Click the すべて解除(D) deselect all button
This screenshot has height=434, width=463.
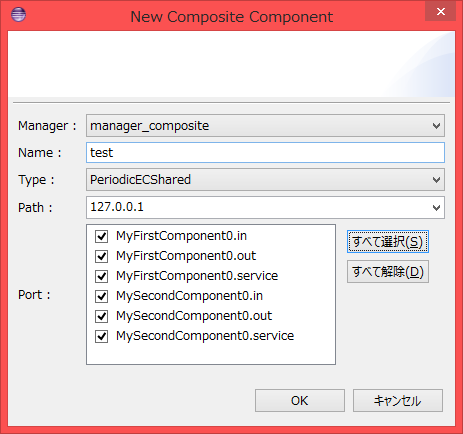388,272
